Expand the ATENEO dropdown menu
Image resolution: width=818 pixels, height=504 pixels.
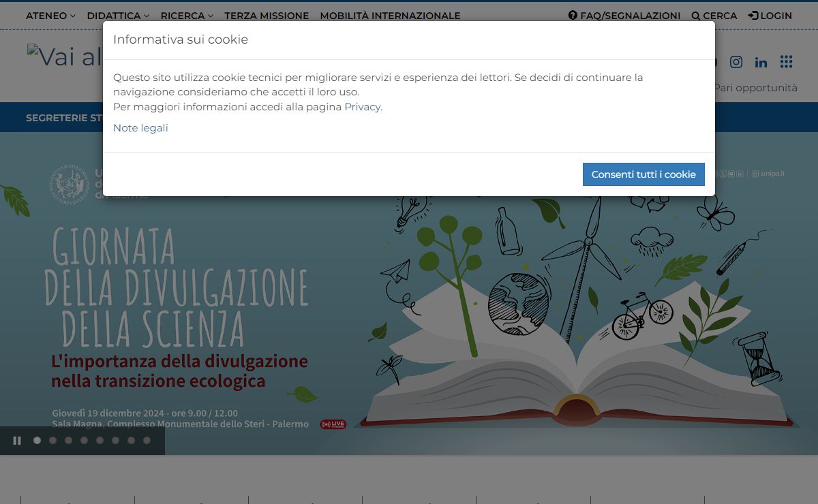point(50,16)
